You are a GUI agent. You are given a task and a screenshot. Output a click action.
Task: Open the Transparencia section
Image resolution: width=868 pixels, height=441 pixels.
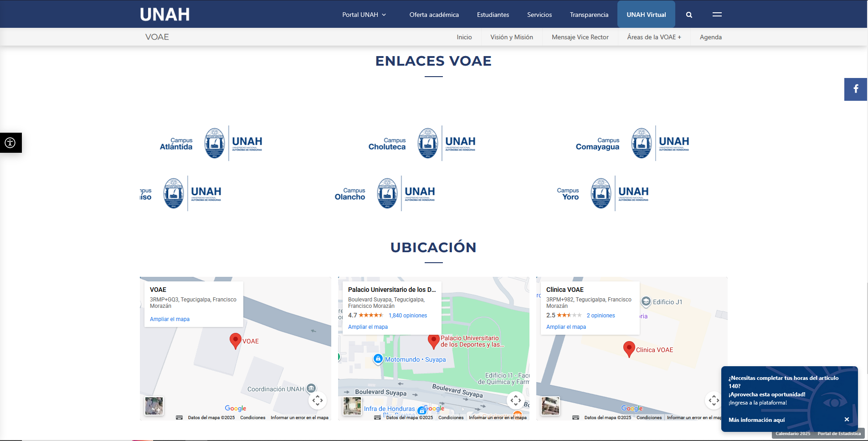click(588, 14)
